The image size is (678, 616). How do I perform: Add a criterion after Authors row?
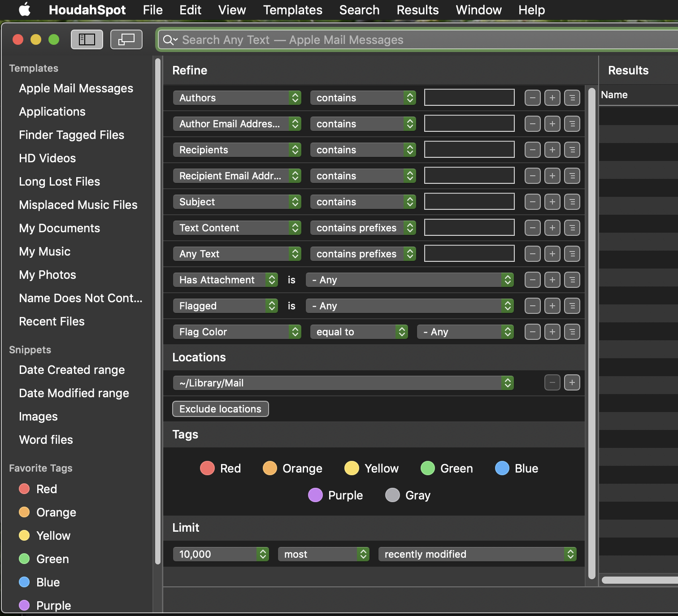552,98
